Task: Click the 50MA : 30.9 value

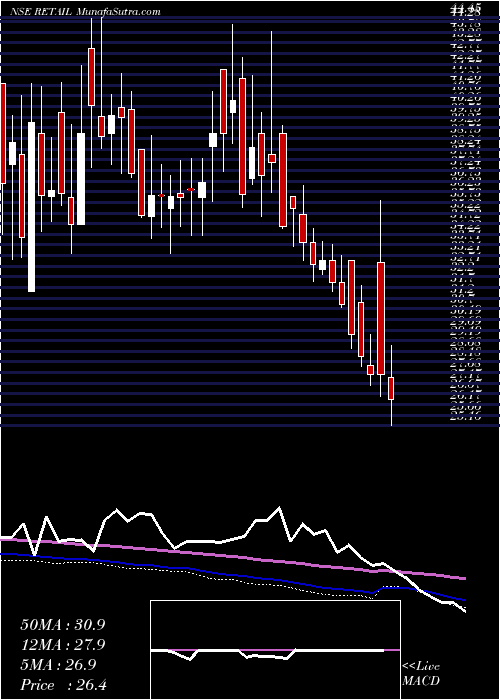Action: (62, 625)
